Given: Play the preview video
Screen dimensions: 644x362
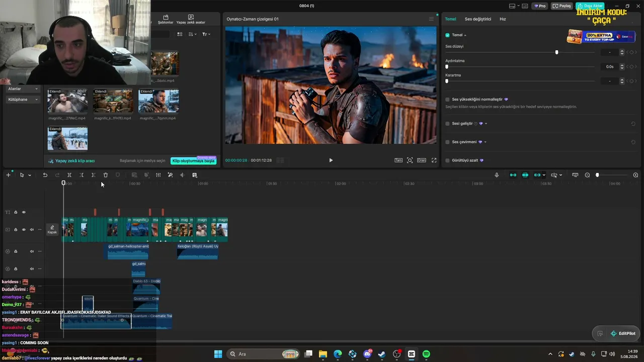Looking at the screenshot, I should pyautogui.click(x=331, y=160).
